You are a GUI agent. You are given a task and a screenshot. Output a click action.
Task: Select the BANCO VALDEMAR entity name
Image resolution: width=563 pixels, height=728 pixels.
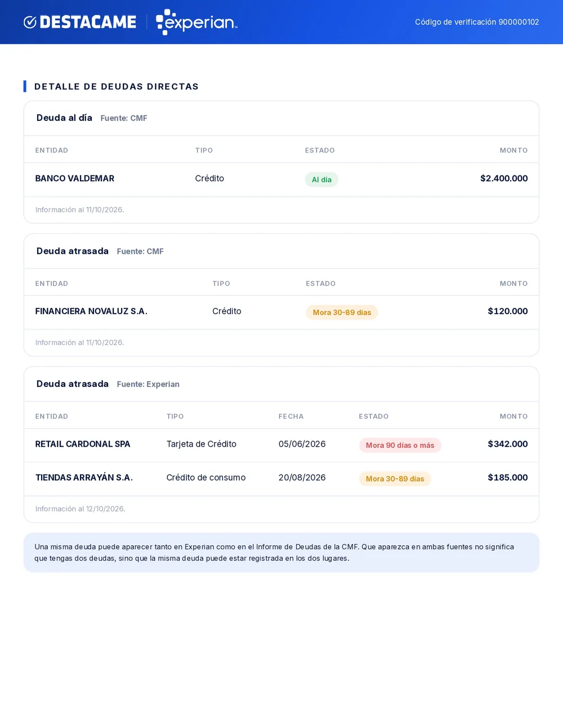[x=75, y=178]
